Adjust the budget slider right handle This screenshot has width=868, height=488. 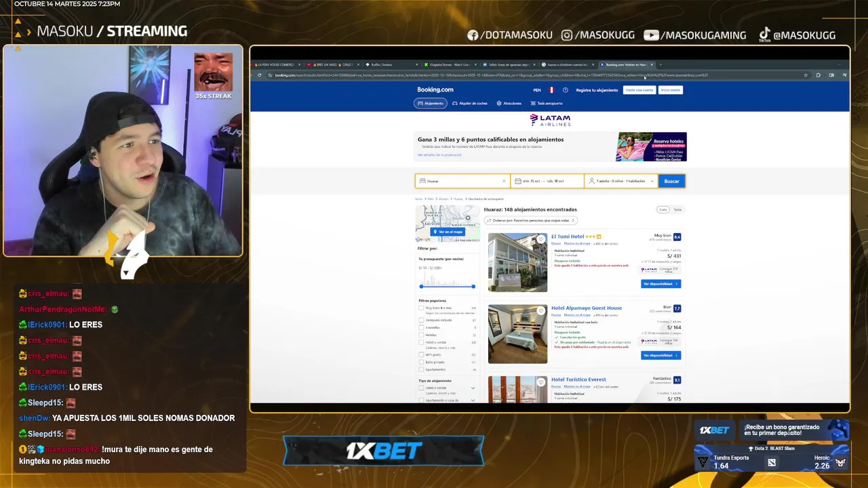point(473,286)
